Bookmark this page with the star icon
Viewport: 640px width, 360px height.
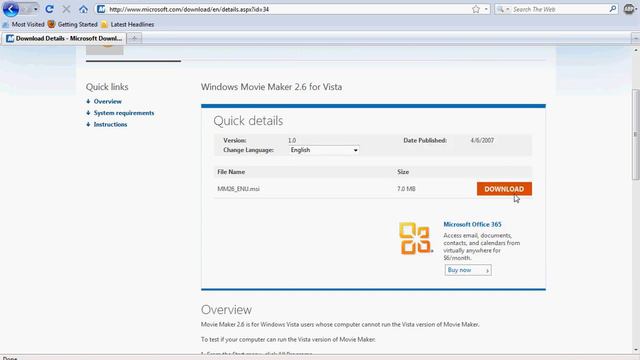pos(476,9)
